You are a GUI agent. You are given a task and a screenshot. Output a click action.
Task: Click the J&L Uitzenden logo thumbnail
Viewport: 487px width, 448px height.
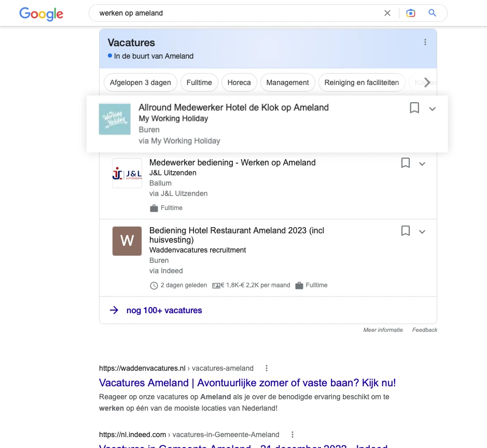127,173
